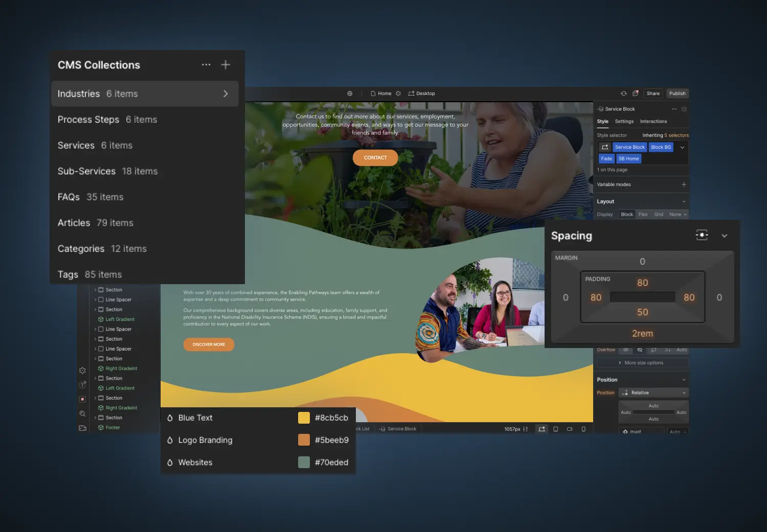Click the 5 selectors inheriting link
Screen dimensions: 767x532
click(x=676, y=135)
